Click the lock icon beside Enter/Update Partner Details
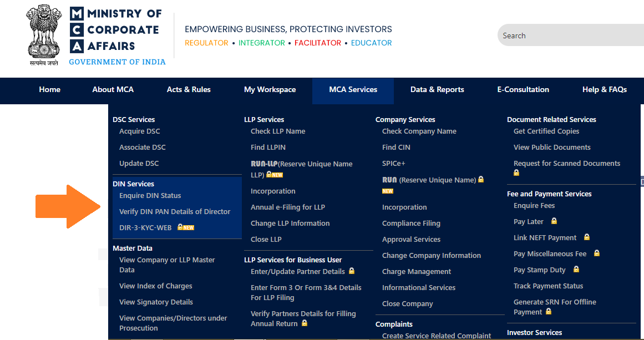Viewport: 644px width, 340px height. click(x=352, y=271)
